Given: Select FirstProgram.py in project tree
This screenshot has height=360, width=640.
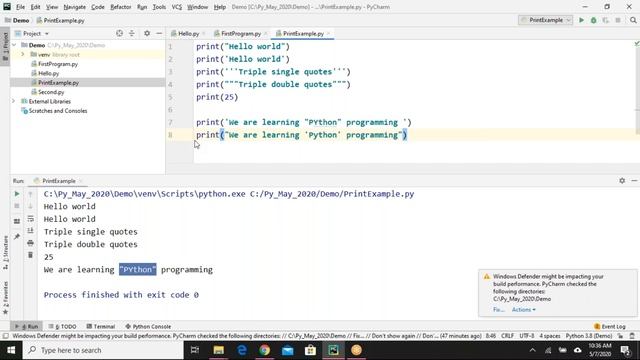Looking at the screenshot, I should (58, 64).
